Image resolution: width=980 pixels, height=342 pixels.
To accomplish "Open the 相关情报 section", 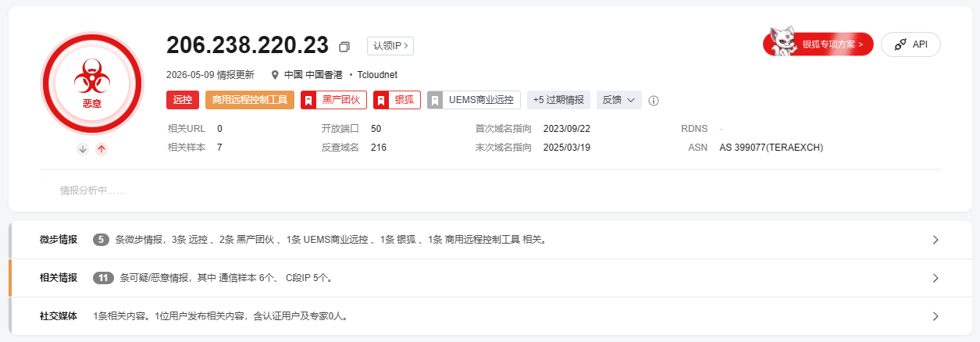I will (490, 278).
